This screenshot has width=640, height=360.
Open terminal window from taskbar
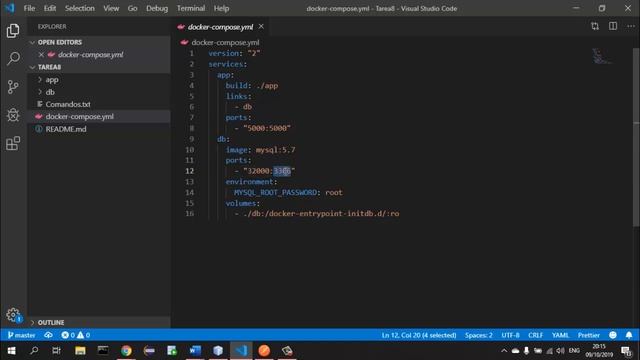pyautogui.click(x=103, y=351)
